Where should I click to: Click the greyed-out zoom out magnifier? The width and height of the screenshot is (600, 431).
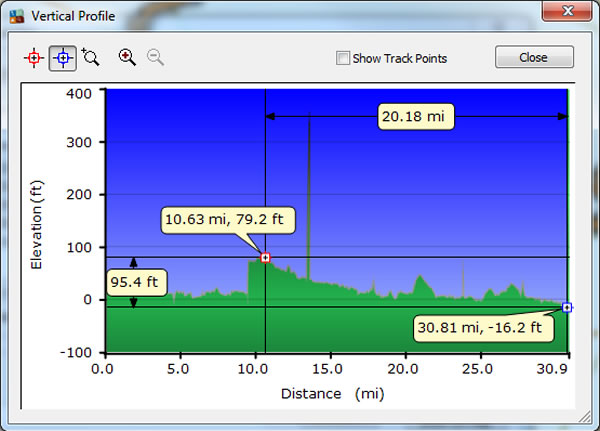pyautogui.click(x=155, y=57)
